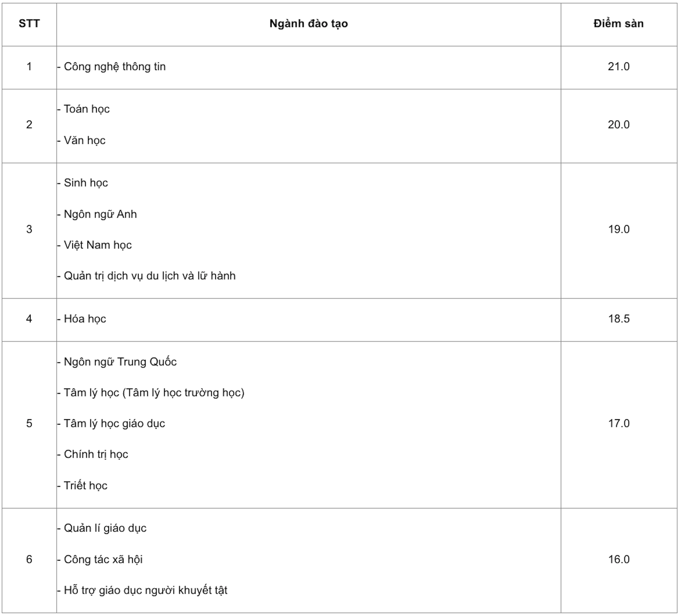Select the Triết học entry
The width and height of the screenshot is (681, 616).
pos(86,486)
